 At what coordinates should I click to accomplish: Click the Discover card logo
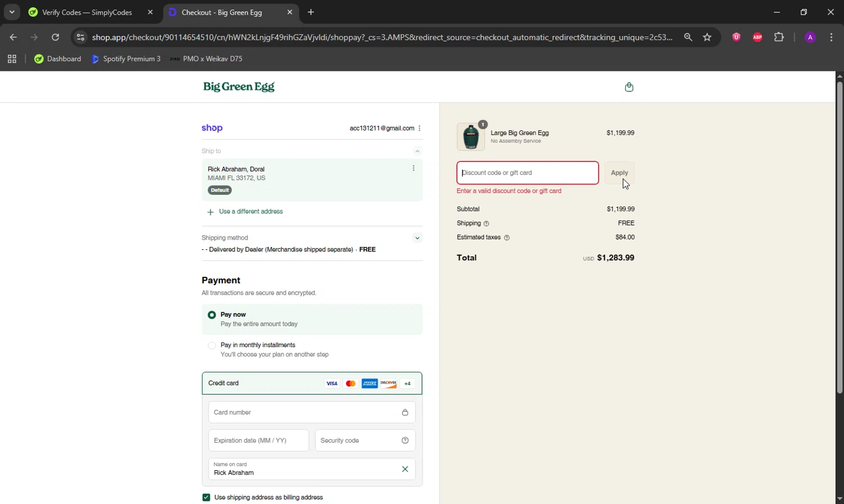(x=388, y=384)
